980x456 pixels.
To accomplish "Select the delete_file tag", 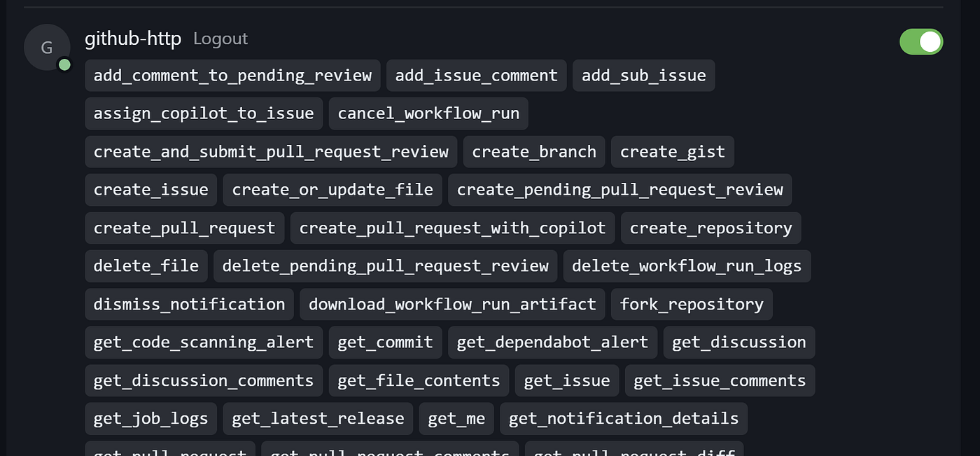I will (146, 266).
